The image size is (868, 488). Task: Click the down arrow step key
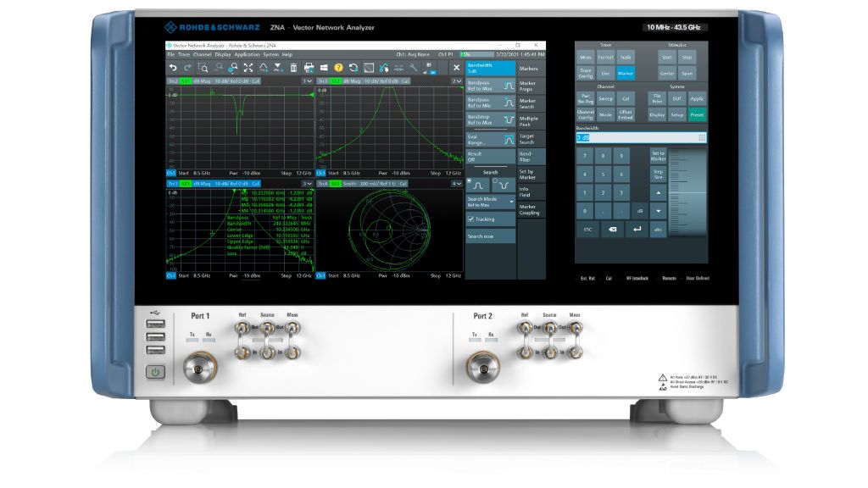(x=658, y=211)
